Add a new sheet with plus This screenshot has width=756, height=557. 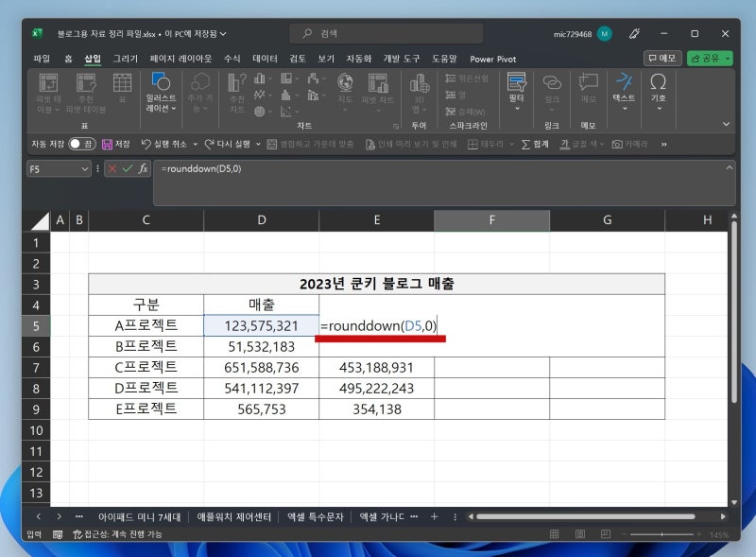(434, 517)
